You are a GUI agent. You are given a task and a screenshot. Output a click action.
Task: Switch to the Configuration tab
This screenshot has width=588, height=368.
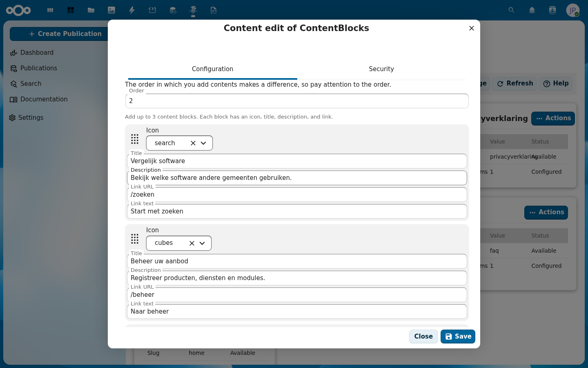tap(212, 69)
